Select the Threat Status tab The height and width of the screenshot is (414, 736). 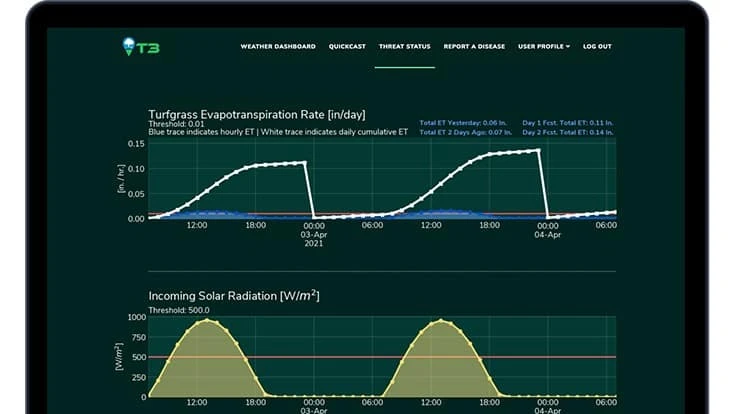(x=405, y=46)
